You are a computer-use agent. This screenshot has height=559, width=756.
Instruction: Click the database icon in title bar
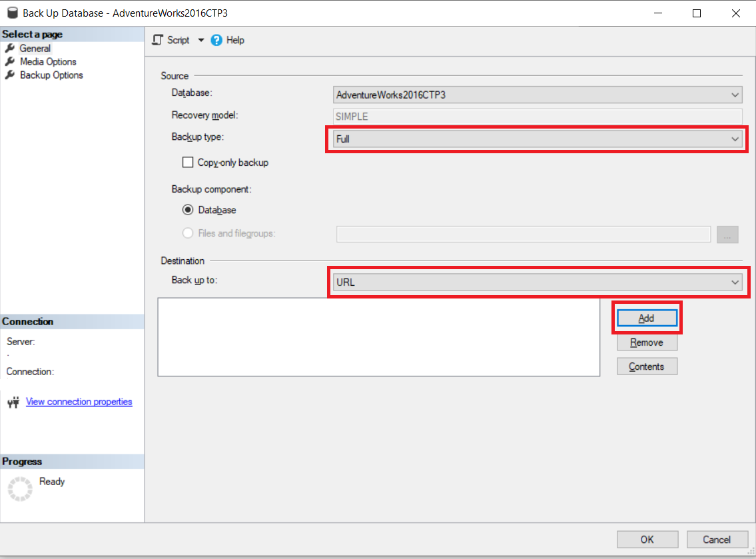[12, 13]
